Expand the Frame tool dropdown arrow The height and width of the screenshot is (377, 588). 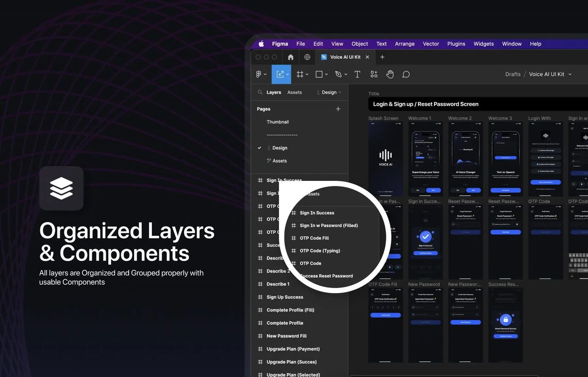307,74
